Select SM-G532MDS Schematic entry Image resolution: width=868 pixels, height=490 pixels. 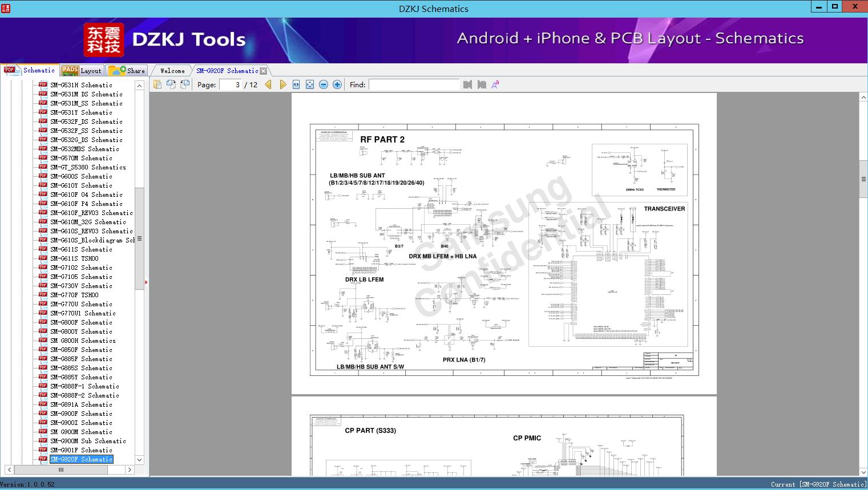click(x=84, y=149)
